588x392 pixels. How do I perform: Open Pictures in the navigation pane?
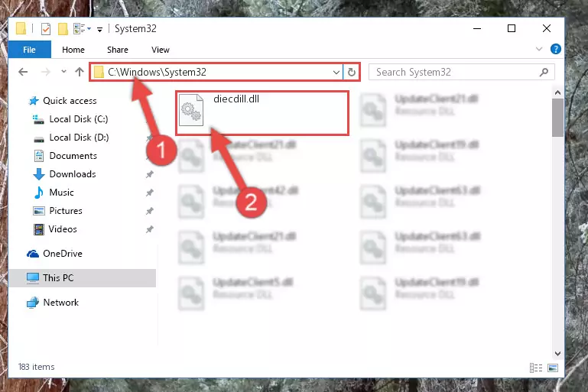coord(66,211)
